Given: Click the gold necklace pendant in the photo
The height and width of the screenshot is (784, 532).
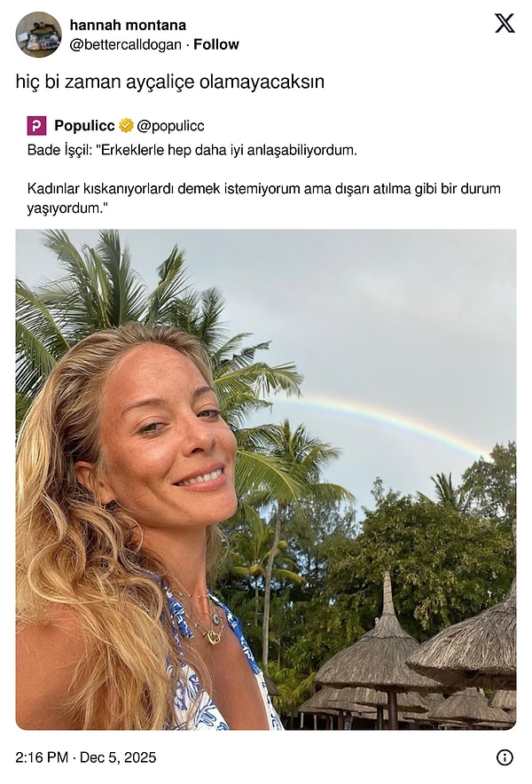Looking at the screenshot, I should (x=214, y=637).
